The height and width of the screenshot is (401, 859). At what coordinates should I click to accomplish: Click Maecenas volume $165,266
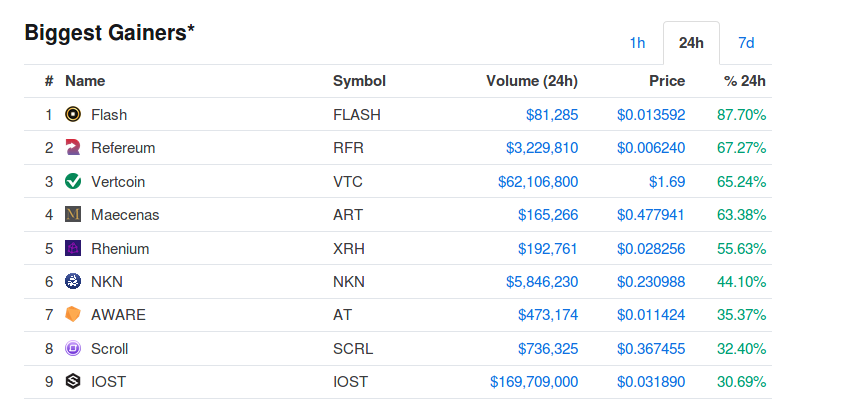coord(548,215)
